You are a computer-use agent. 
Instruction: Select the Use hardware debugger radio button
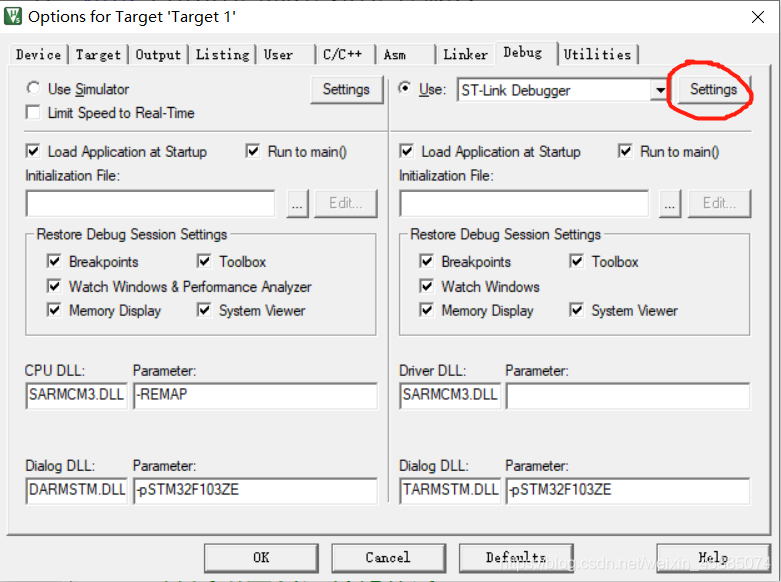405,89
